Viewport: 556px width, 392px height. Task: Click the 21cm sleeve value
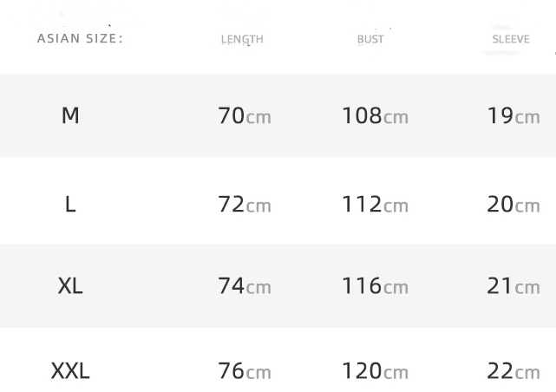[x=513, y=286]
